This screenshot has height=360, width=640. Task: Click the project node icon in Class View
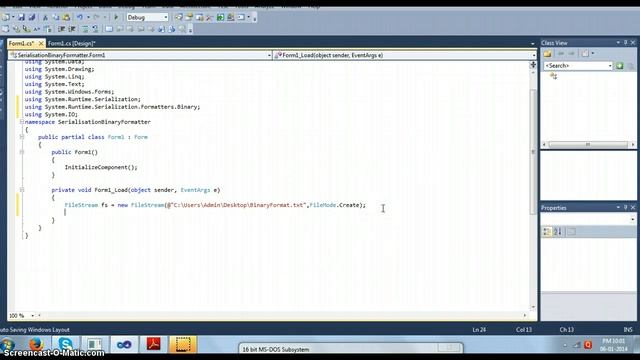(x=553, y=76)
